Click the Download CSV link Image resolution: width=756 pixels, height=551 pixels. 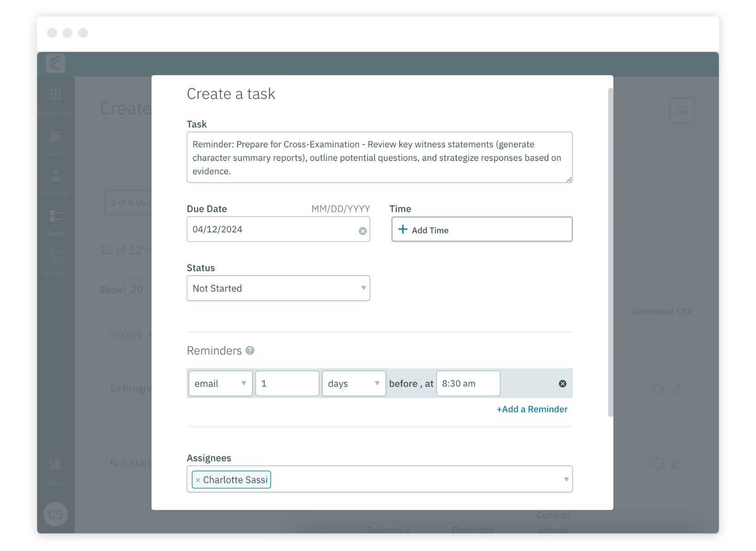[662, 311]
